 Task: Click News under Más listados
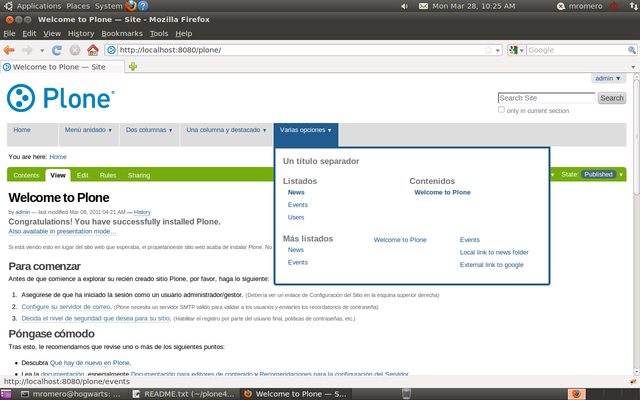pos(296,250)
